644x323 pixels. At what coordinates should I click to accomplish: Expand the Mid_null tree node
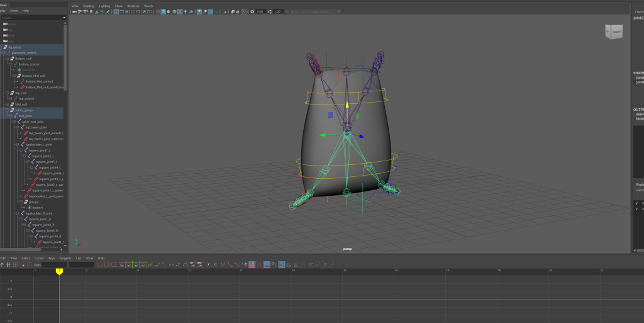click(6, 105)
